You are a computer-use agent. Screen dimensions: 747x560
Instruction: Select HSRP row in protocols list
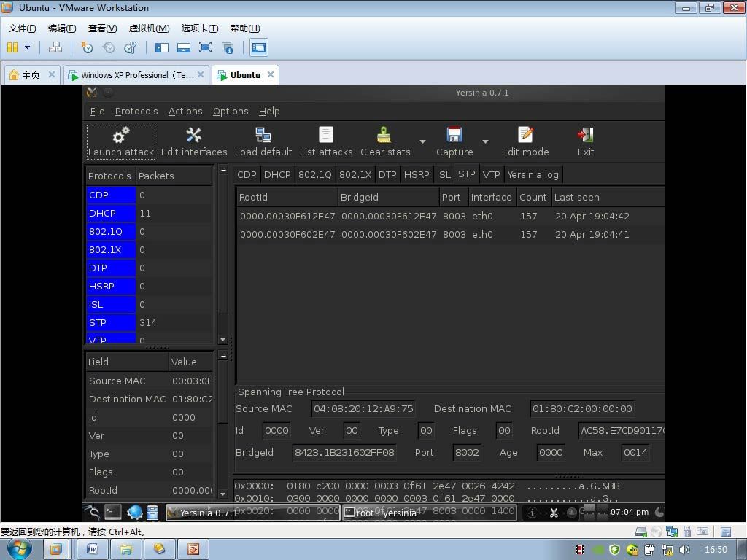pos(149,286)
